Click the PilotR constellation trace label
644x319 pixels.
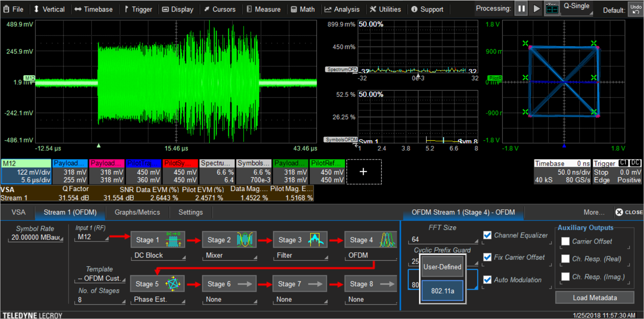[x=495, y=78]
